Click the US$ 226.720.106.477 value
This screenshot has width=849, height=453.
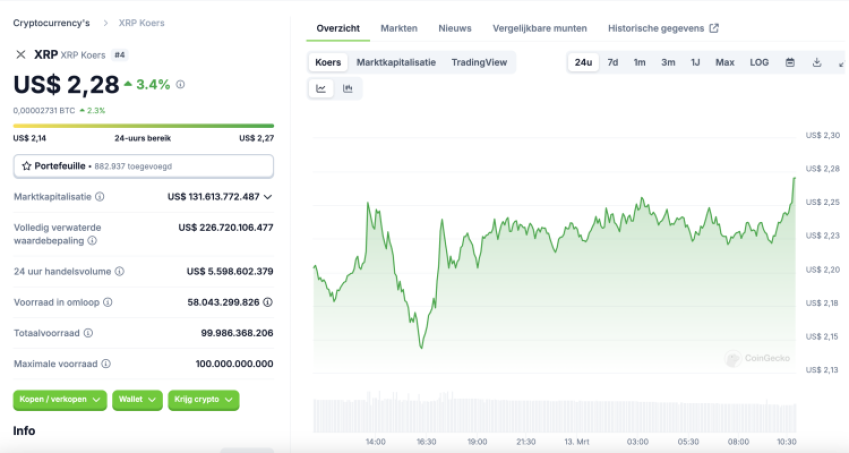pyautogui.click(x=226, y=227)
